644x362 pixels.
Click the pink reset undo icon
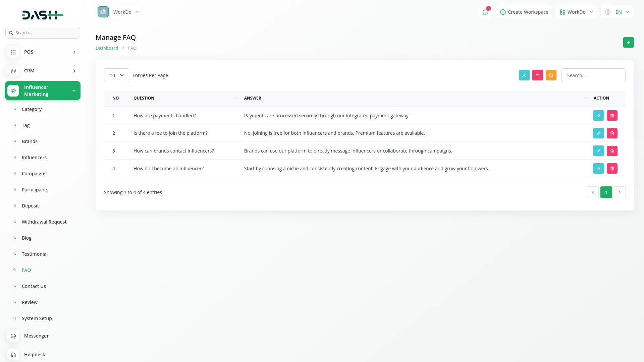point(537,75)
